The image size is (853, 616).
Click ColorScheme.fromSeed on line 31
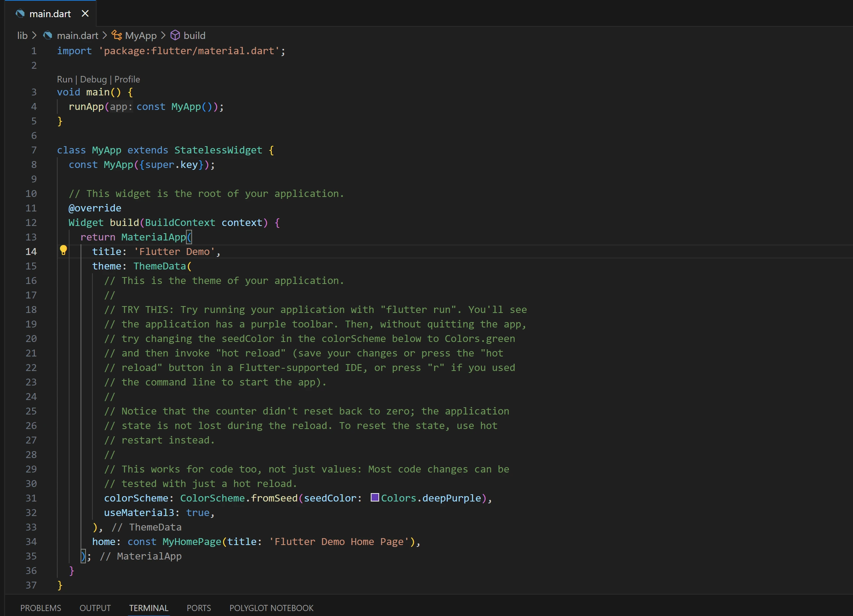tap(239, 498)
